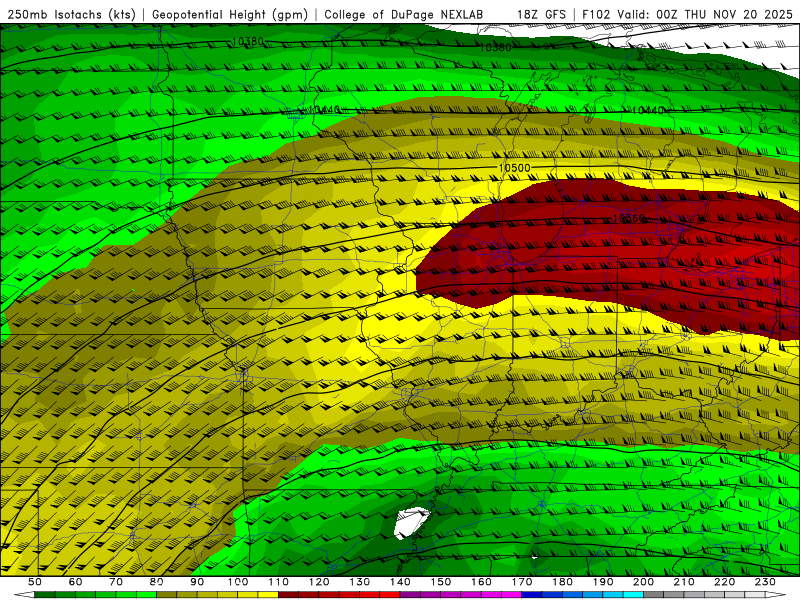Click the 'F102' forecast hour text
The height and width of the screenshot is (600, 800).
(x=596, y=14)
